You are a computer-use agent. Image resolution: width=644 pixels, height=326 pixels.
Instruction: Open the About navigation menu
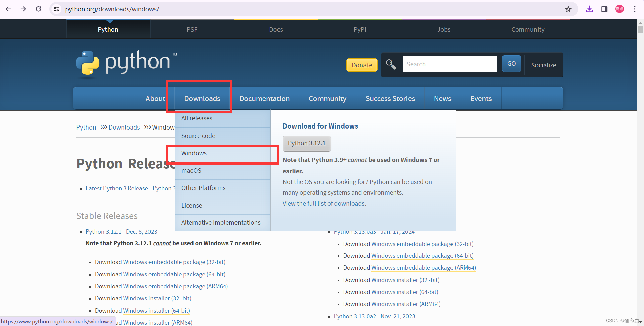(155, 99)
